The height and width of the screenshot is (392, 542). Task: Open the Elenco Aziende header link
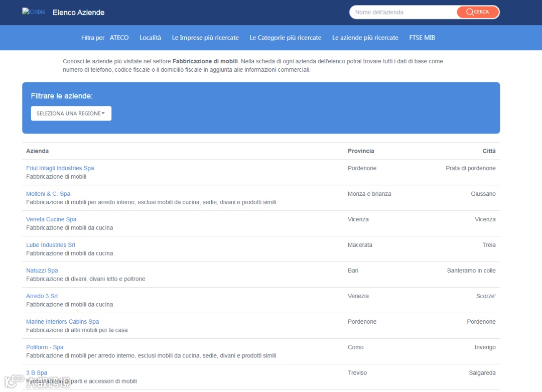click(78, 13)
